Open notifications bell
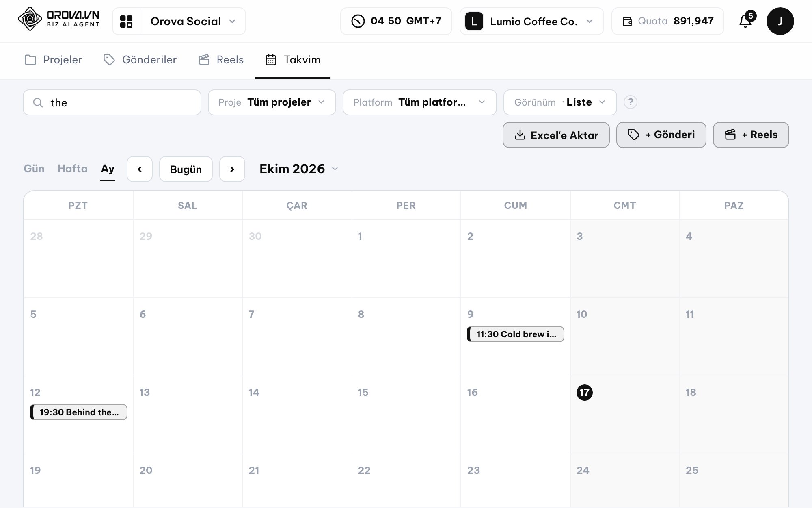 [x=745, y=21]
